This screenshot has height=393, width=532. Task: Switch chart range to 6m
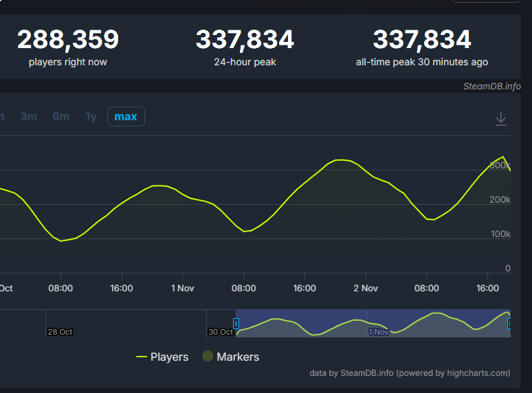click(61, 116)
